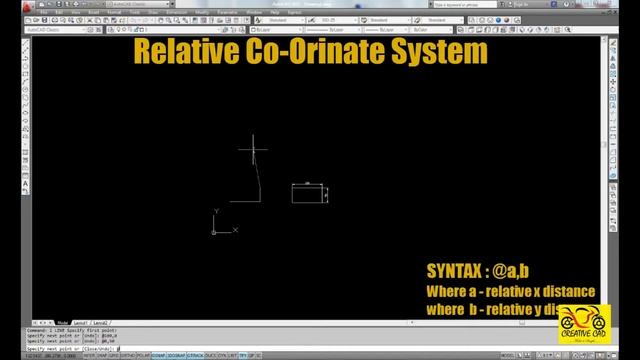Select the Multiline Text tool (A) icon
640x360 pixels.
[25, 184]
